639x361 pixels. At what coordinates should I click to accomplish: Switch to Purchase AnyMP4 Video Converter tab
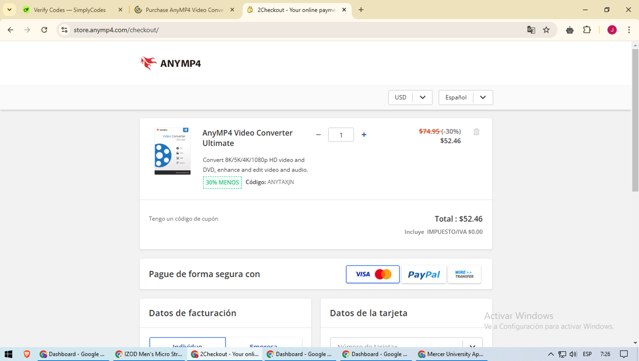point(183,10)
